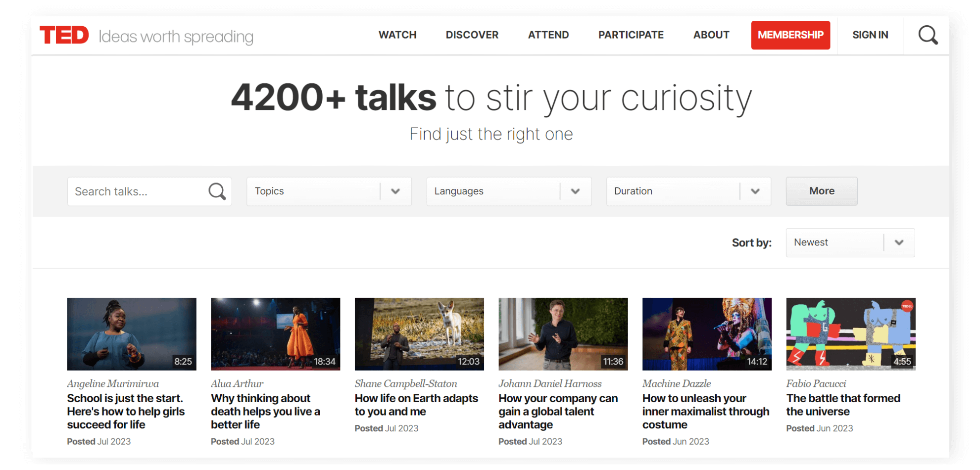Play the Alua Arthur talk thumbnail
The height and width of the screenshot is (470, 980).
(x=275, y=334)
